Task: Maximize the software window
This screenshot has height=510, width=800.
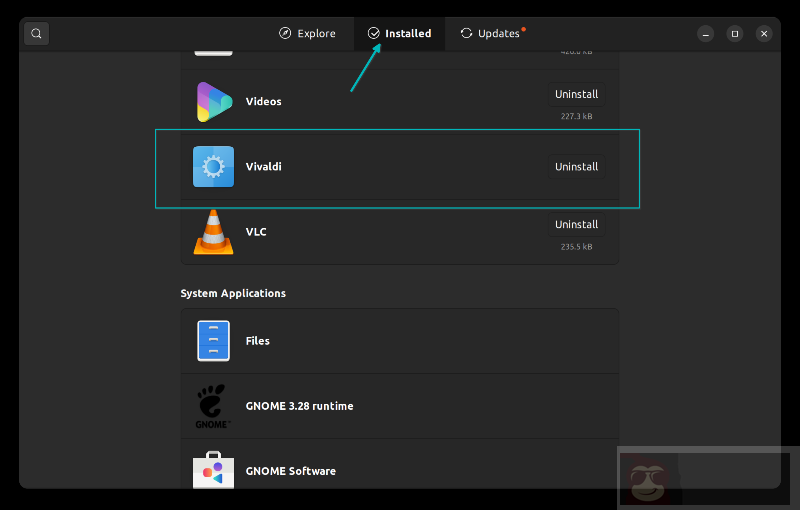Action: point(735,34)
